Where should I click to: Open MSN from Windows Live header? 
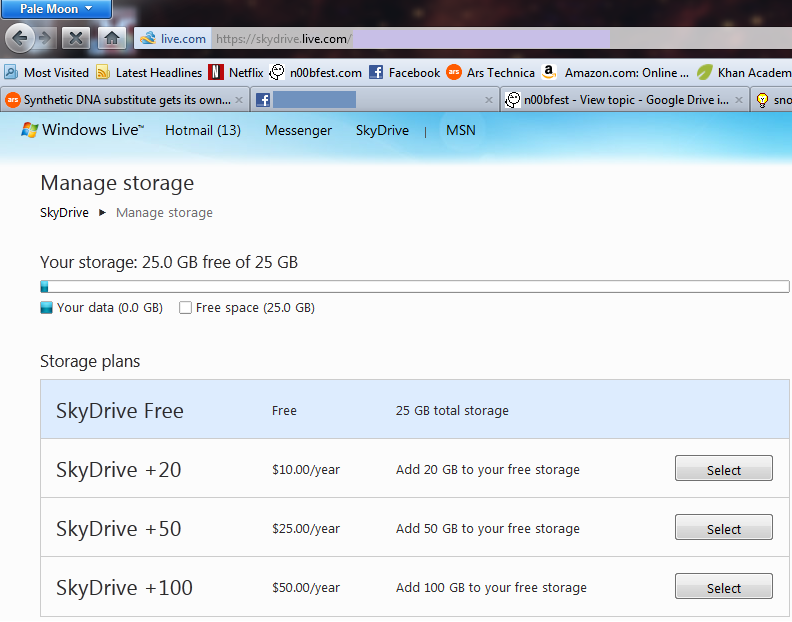461,130
